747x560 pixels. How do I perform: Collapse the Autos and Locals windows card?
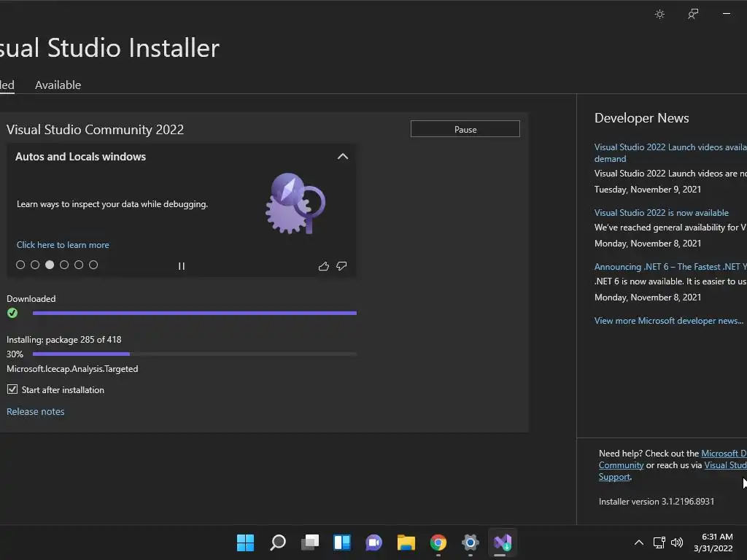343,157
